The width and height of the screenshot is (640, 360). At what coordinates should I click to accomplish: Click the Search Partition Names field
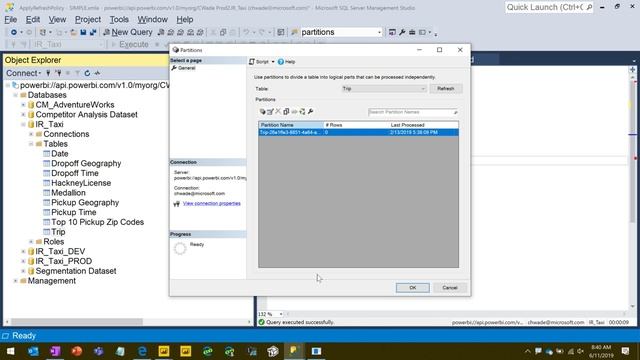point(413,112)
